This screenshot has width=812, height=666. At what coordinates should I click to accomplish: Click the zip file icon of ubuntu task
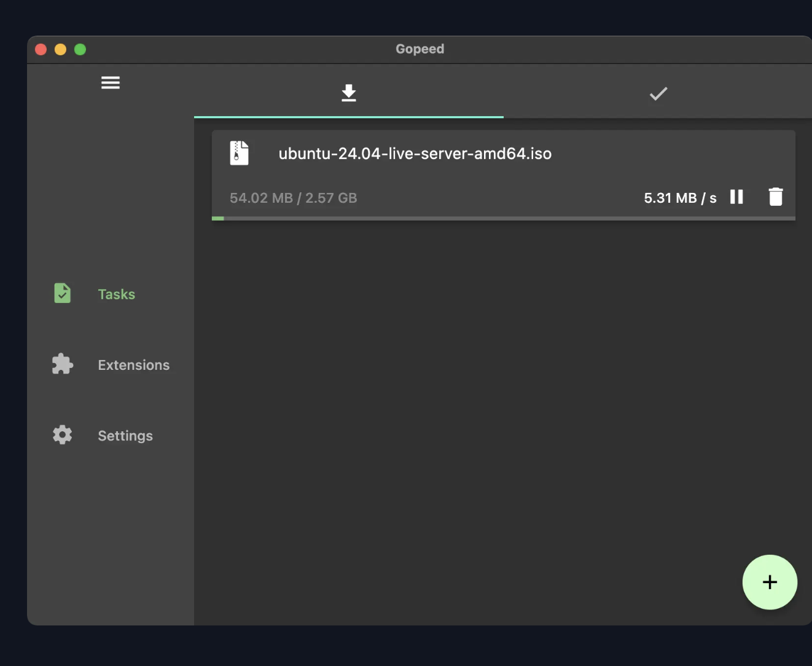pos(239,153)
